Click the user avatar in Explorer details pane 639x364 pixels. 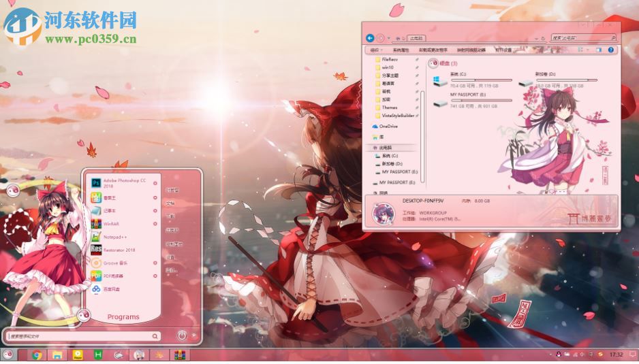384,214
